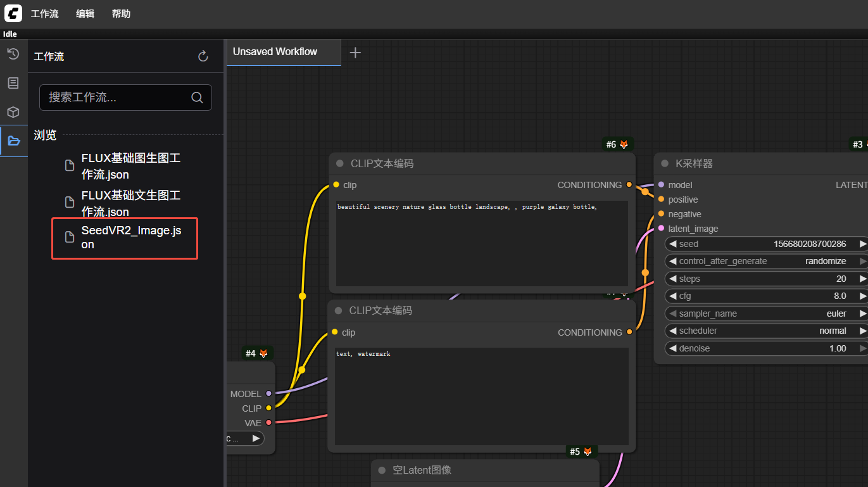
Task: Open the 工作流 menu
Action: pos(45,13)
